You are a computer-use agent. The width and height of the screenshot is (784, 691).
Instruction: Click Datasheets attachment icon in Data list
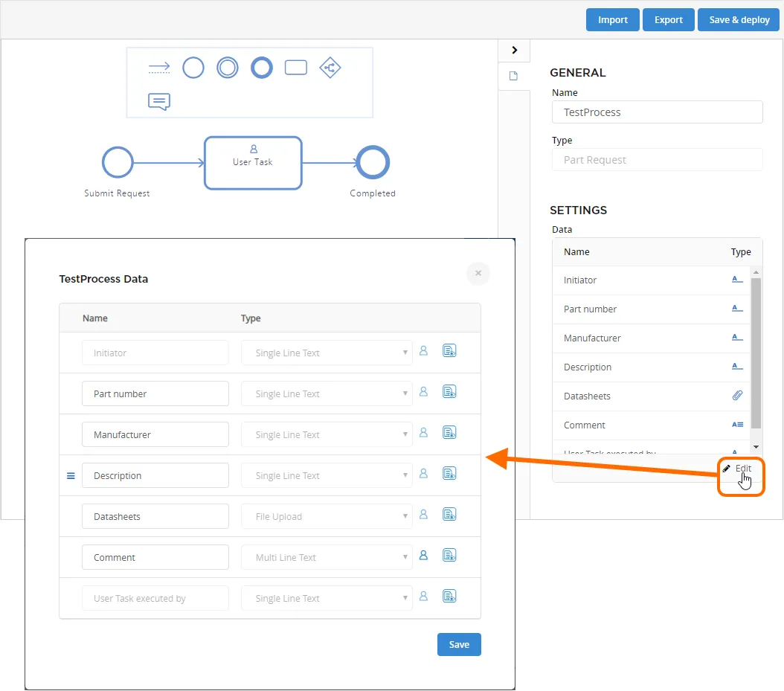point(737,396)
